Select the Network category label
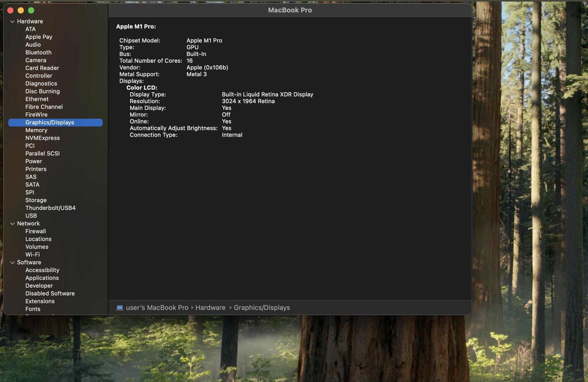 point(28,224)
